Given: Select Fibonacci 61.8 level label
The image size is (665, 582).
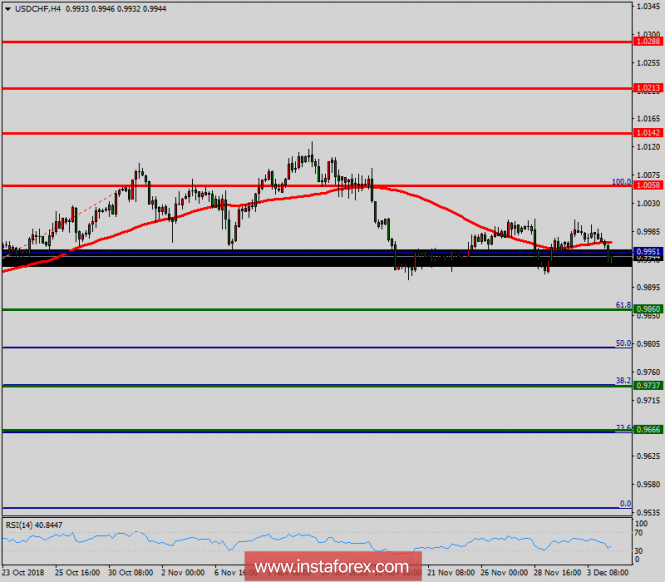Looking at the screenshot, I should pyautogui.click(x=623, y=305).
